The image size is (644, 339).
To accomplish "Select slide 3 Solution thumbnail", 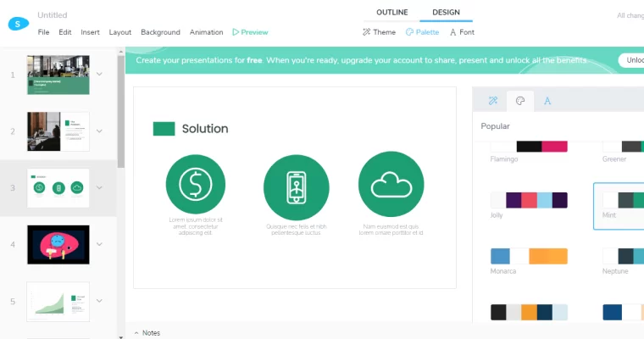I will (58, 188).
